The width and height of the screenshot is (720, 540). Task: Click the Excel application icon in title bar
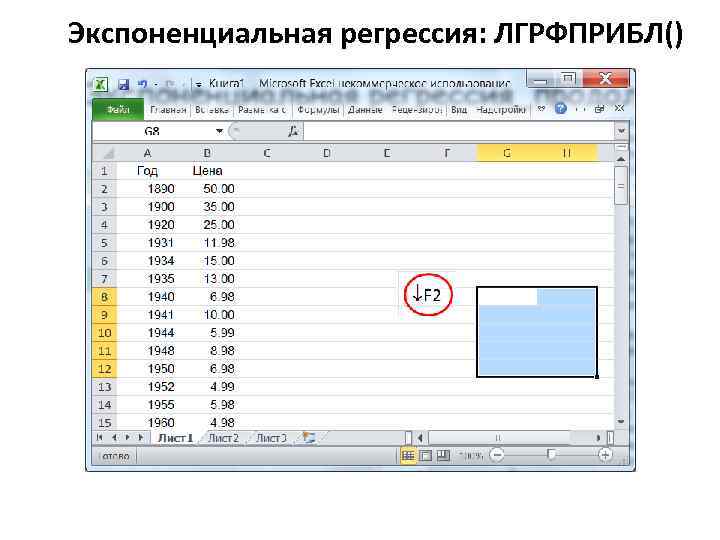[x=101, y=84]
